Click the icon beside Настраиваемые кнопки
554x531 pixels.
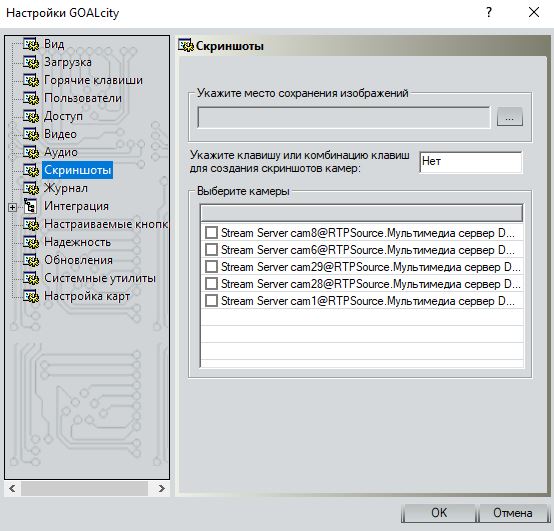click(x=31, y=224)
